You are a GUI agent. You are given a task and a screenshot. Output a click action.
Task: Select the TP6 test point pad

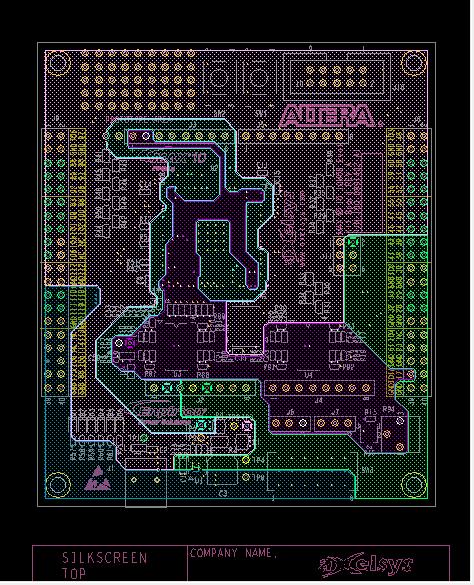coord(246,460)
